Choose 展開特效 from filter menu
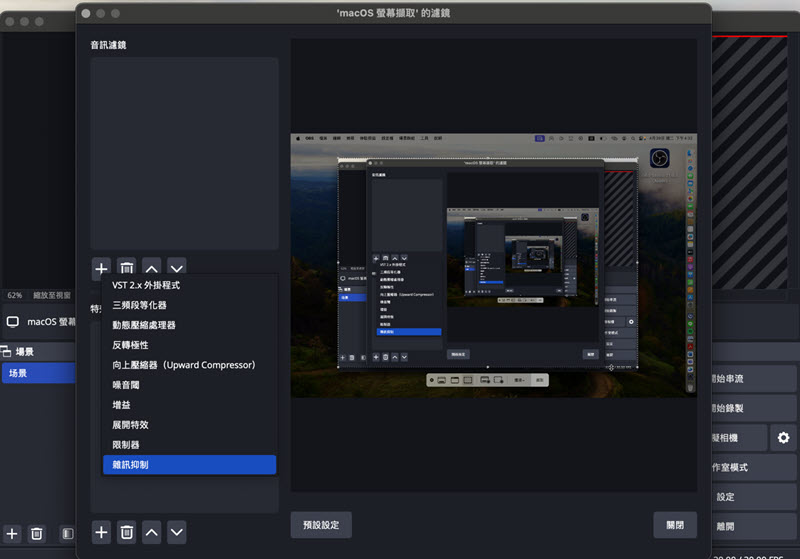This screenshot has height=559, width=800. [190, 424]
